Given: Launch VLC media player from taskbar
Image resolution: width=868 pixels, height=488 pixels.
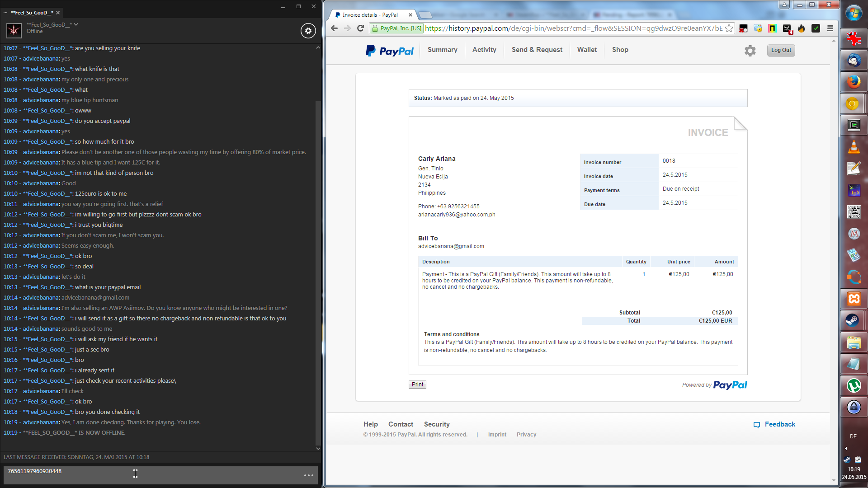Looking at the screenshot, I should coord(854,147).
